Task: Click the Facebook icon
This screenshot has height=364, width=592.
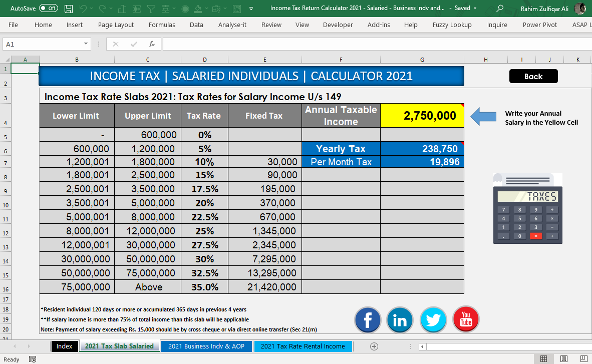Action: [367, 320]
